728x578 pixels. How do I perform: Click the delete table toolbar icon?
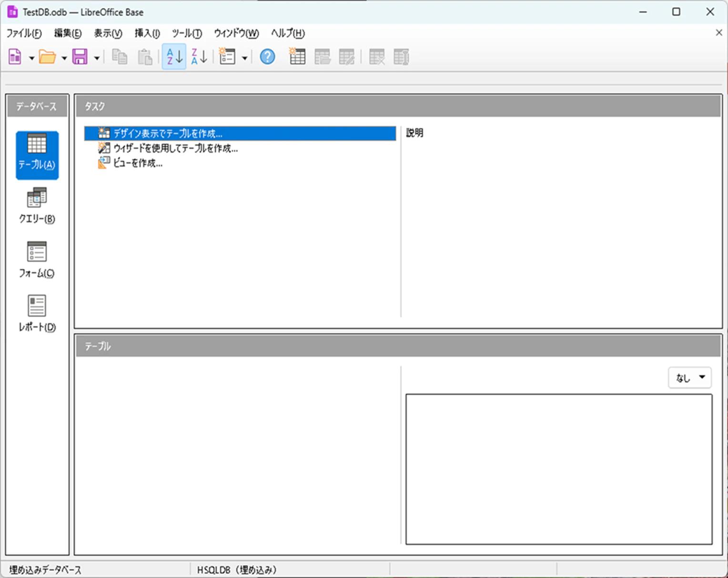[377, 57]
